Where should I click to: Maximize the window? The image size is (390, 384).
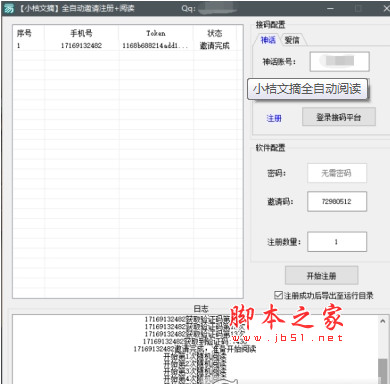point(358,8)
